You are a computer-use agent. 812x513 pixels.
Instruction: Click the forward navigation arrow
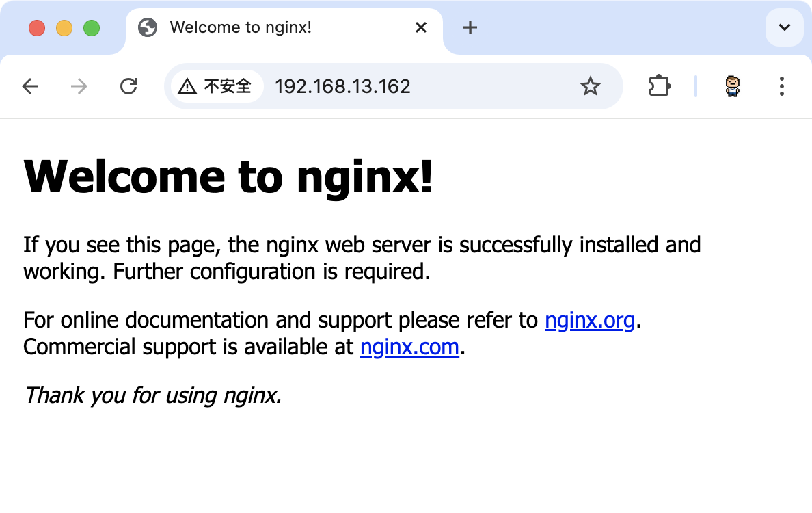(x=79, y=86)
